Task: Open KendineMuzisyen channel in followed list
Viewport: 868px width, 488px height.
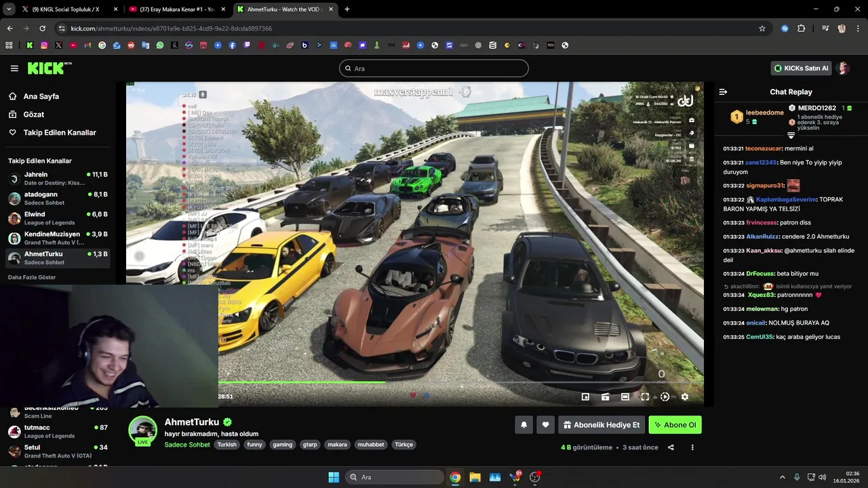Action: coord(58,238)
